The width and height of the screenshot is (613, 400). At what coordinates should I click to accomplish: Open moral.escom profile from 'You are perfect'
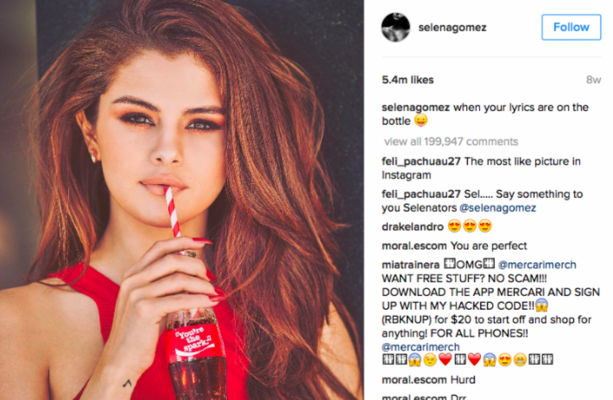click(x=414, y=246)
